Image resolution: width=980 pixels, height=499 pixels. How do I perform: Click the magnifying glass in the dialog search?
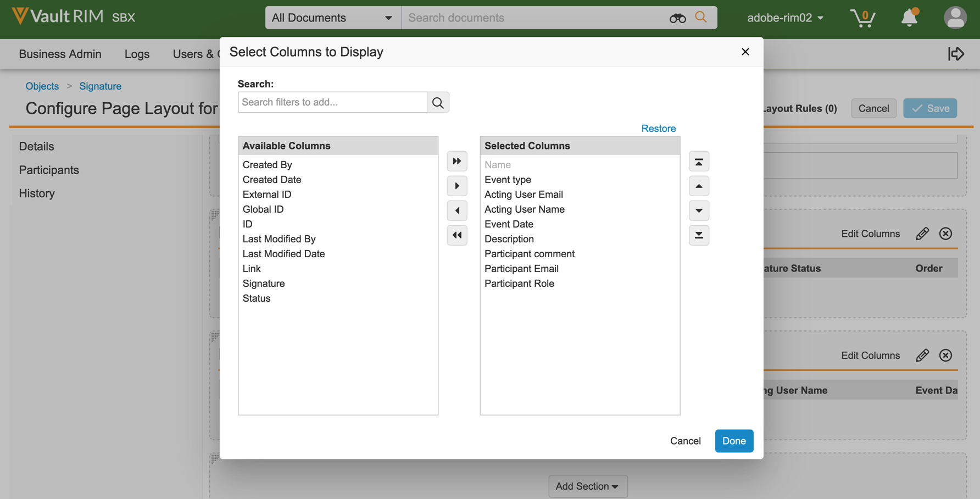pos(438,102)
